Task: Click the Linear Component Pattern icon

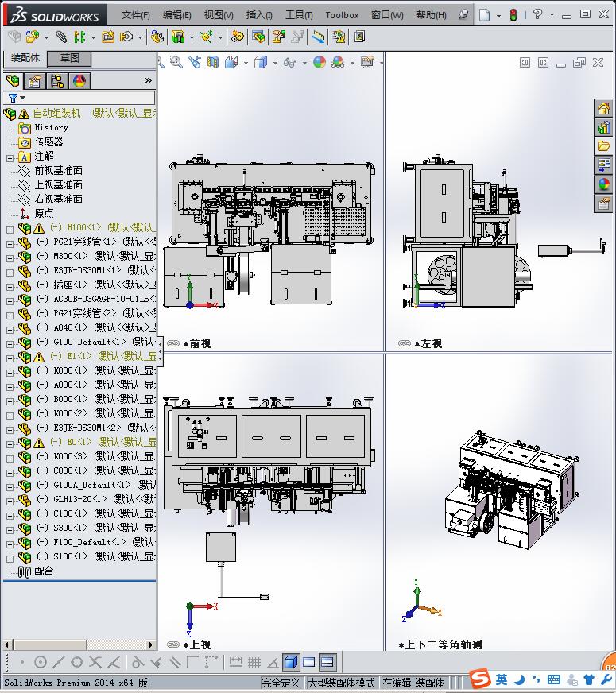Action: [x=79, y=37]
